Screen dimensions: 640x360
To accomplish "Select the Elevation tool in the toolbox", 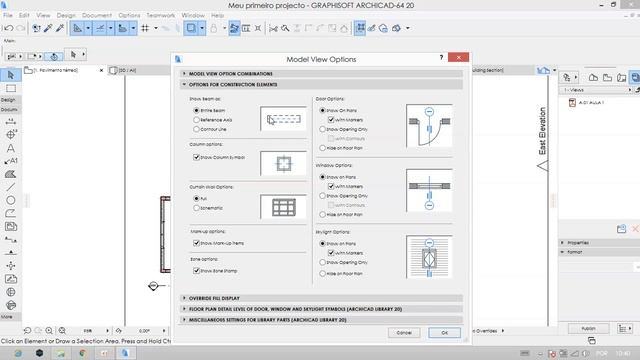I will [x=11, y=253].
